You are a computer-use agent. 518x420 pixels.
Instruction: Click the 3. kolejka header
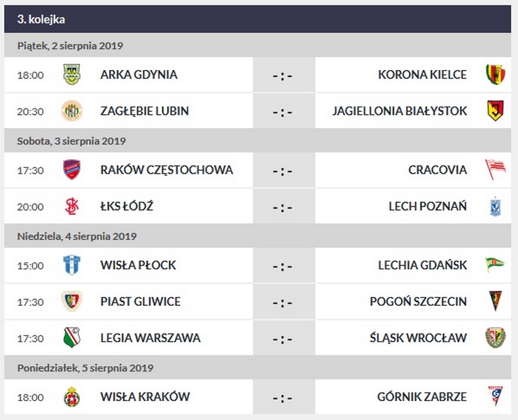pyautogui.click(x=41, y=19)
